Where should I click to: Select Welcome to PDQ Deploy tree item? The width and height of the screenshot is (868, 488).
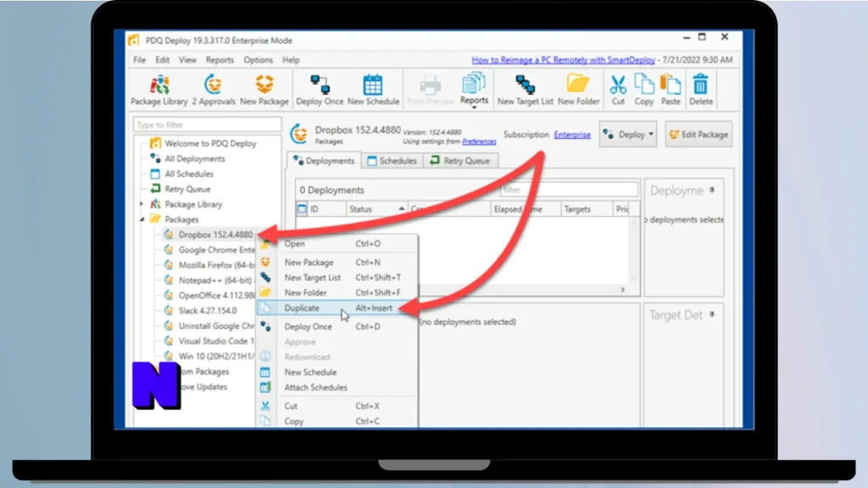(x=210, y=143)
